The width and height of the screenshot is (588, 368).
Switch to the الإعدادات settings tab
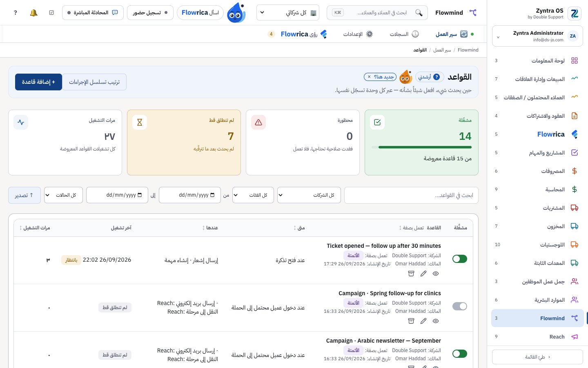358,34
